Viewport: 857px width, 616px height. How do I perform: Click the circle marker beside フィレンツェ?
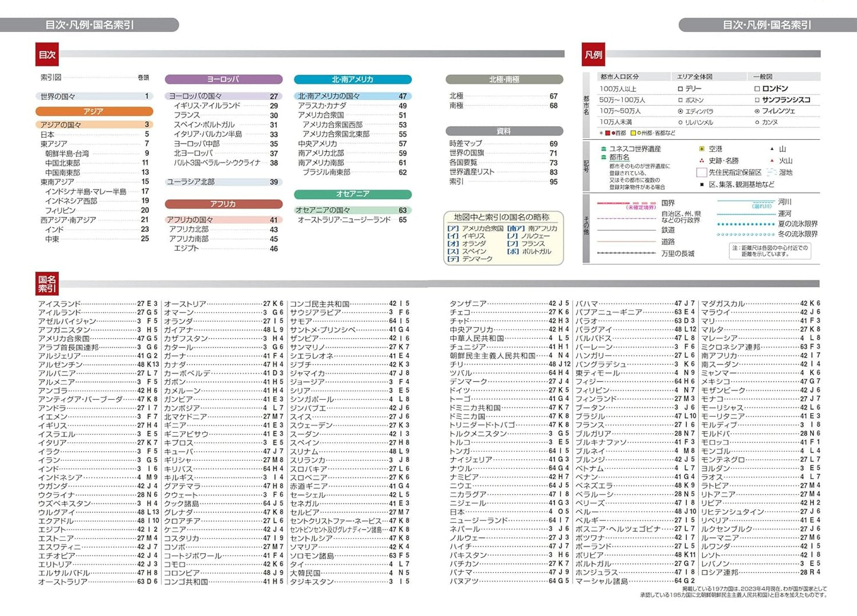(x=757, y=111)
